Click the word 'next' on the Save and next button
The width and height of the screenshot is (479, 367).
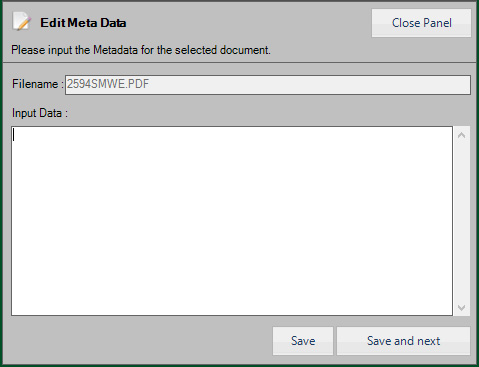[x=428, y=341]
